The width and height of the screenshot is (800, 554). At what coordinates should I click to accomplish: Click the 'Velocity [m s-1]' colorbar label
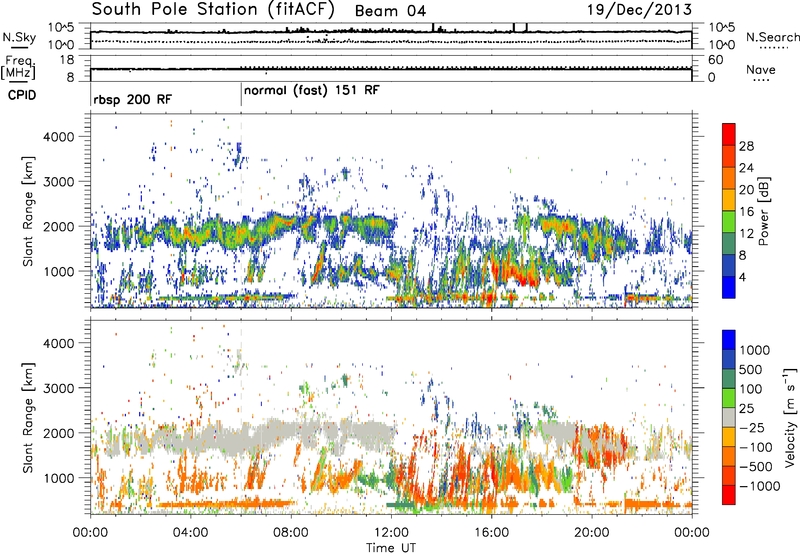[790, 417]
